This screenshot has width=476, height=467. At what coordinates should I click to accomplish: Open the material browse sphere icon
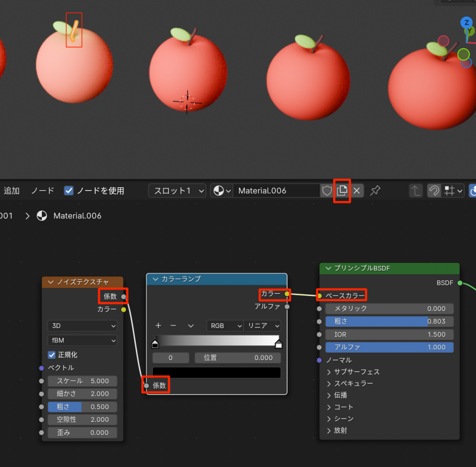pyautogui.click(x=221, y=191)
